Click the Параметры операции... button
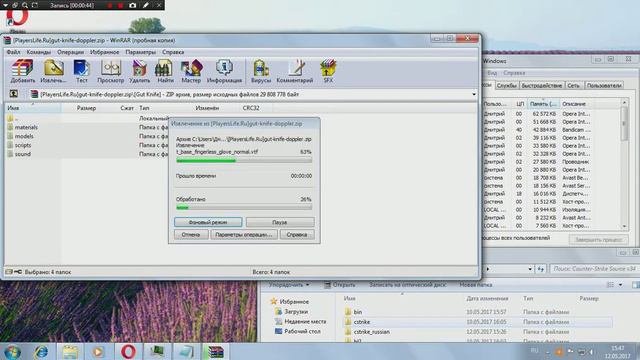 [244, 235]
